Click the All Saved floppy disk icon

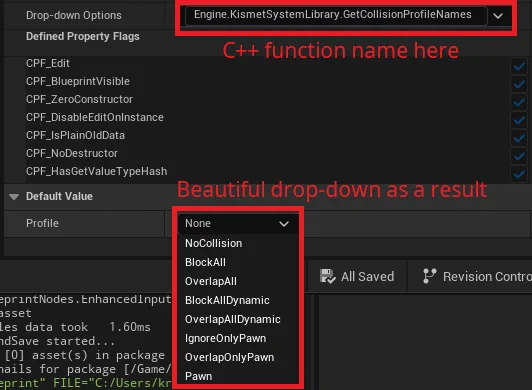pyautogui.click(x=327, y=276)
